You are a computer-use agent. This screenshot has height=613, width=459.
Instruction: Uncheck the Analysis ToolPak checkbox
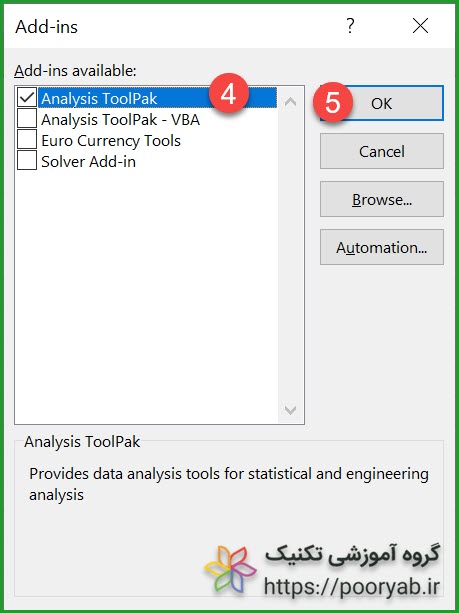click(x=27, y=97)
